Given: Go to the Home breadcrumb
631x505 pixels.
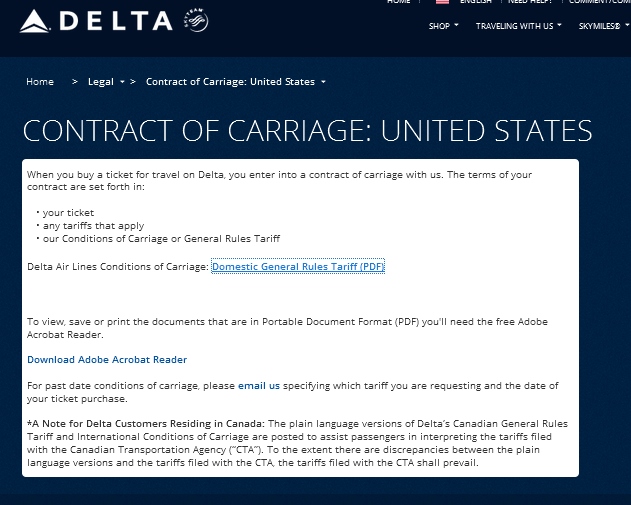Looking at the screenshot, I should click(x=40, y=82).
